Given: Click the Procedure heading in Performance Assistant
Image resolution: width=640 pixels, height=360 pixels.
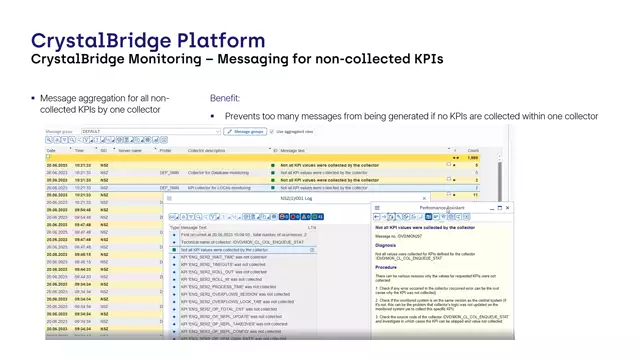Looking at the screenshot, I should pyautogui.click(x=386, y=267).
